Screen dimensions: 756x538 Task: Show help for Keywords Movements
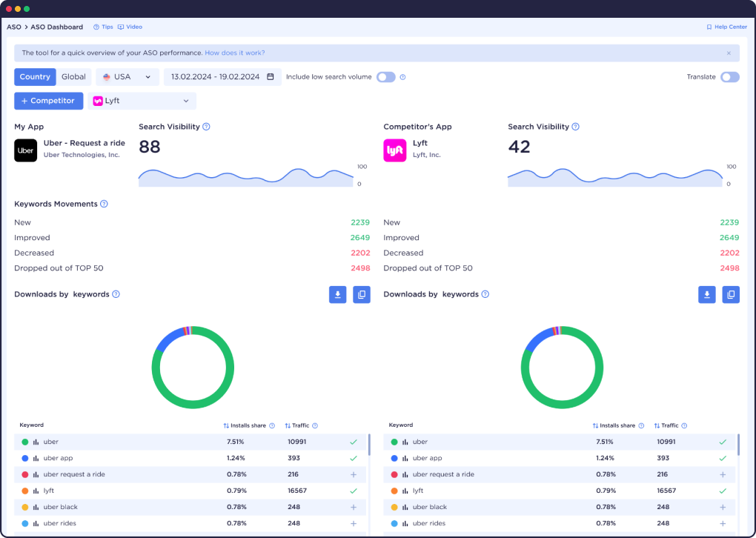104,204
